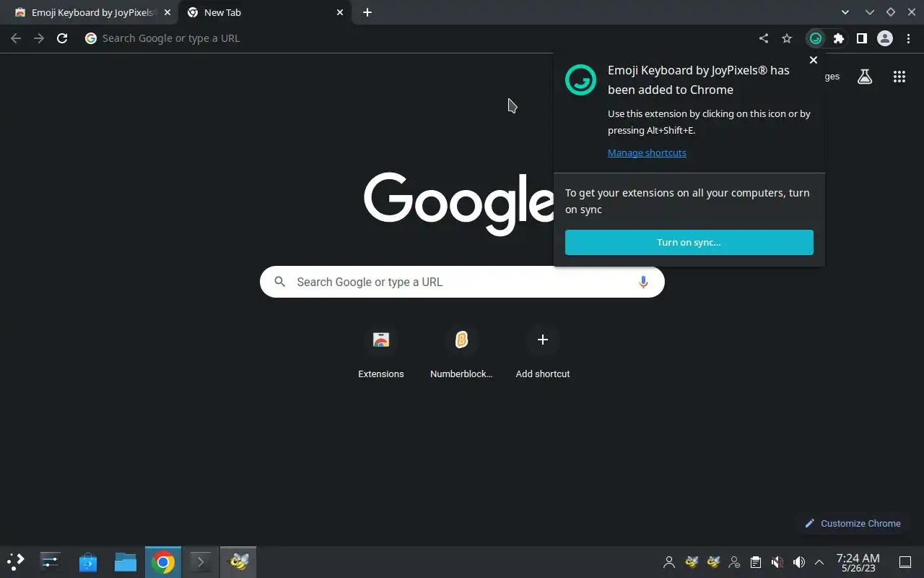Open the tab search dropdown arrow
The image size is (924, 578).
[x=845, y=12]
